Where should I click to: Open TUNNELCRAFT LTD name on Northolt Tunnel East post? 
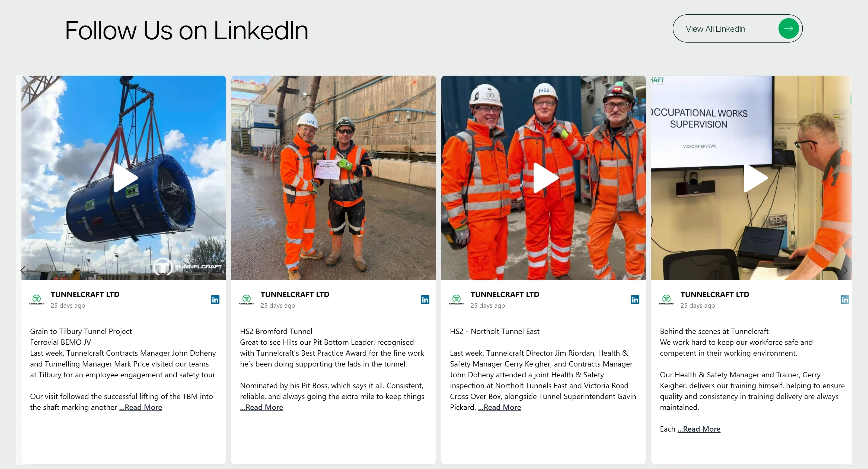click(x=505, y=294)
